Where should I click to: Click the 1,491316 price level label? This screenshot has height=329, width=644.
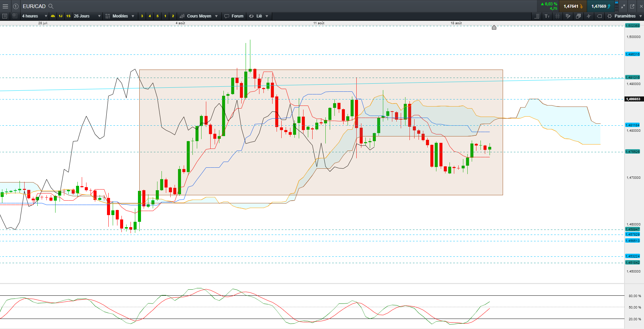click(x=633, y=77)
